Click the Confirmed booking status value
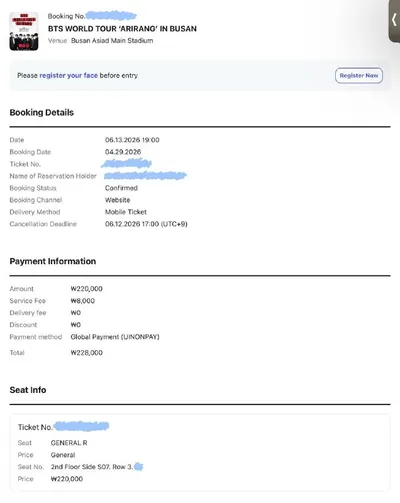The image size is (400, 503). click(x=121, y=188)
